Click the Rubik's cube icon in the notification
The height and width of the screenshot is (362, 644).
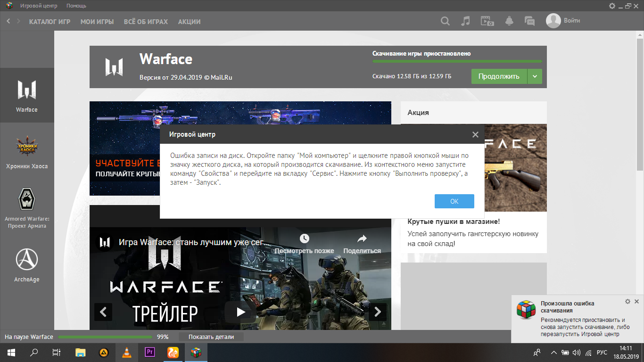526,310
